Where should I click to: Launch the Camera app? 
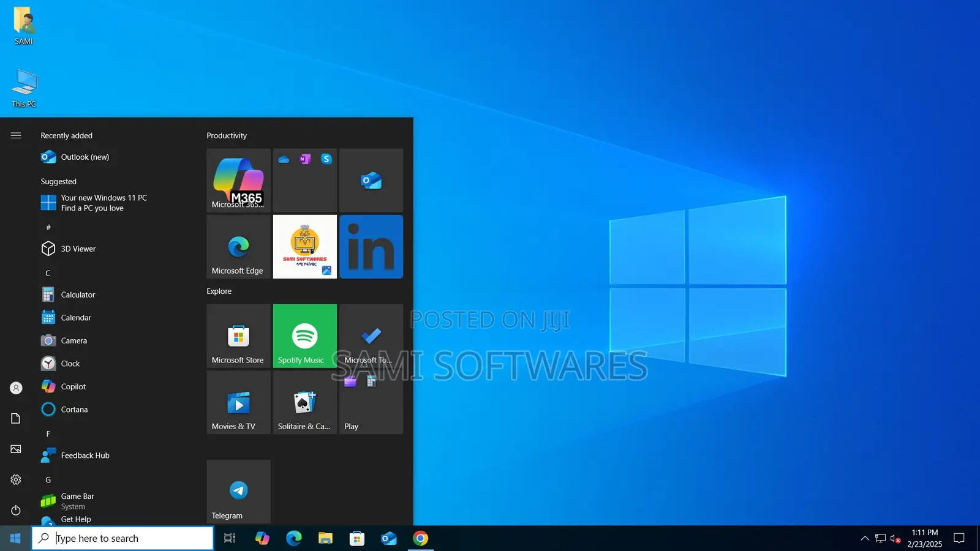point(73,340)
